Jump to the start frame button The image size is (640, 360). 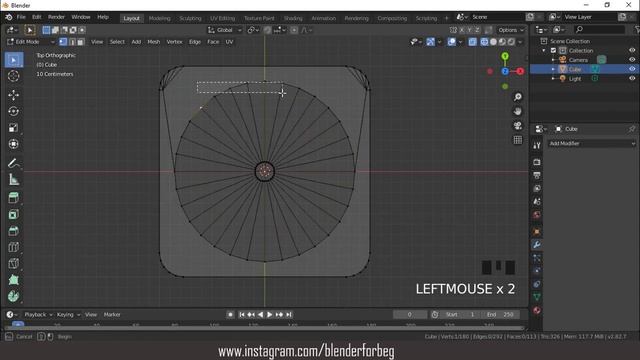(x=242, y=314)
